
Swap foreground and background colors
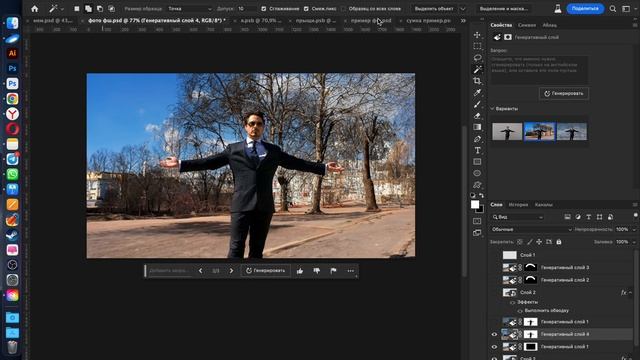tap(482, 196)
